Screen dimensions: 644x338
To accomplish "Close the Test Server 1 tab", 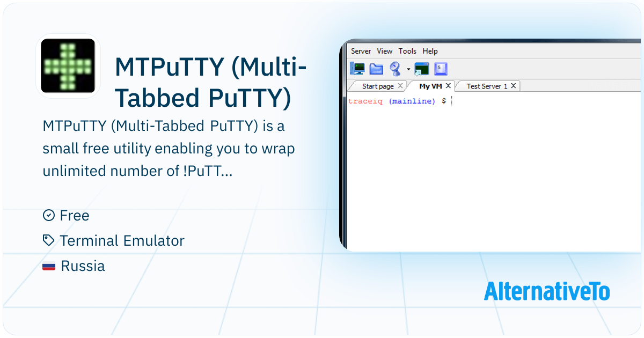I will coord(514,86).
